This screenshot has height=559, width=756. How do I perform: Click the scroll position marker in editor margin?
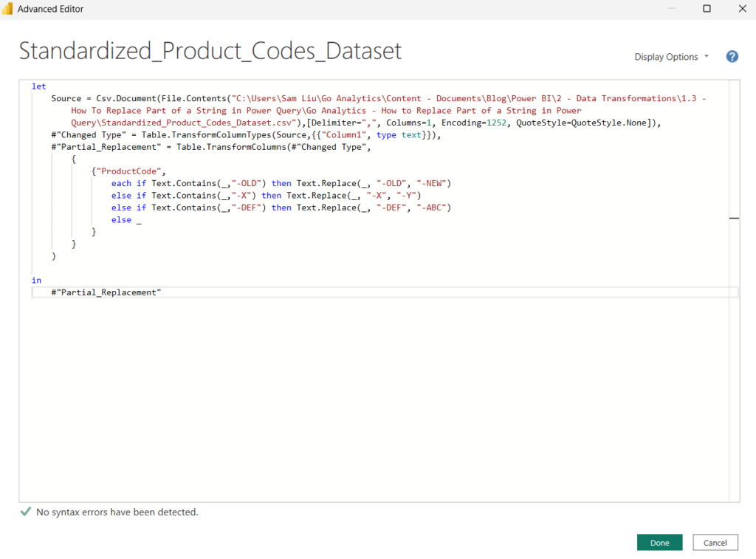(x=734, y=218)
